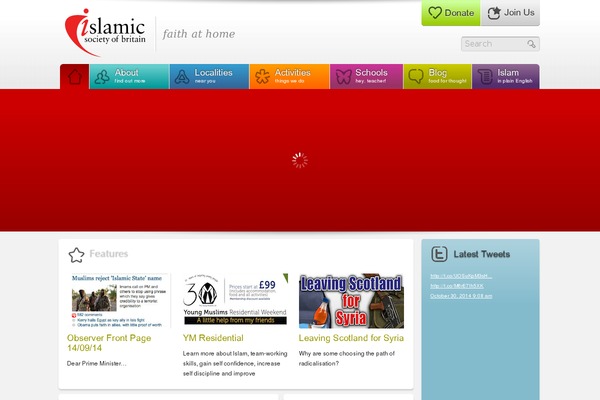Click the Latest Tweets heading
600x400 pixels.
click(482, 254)
